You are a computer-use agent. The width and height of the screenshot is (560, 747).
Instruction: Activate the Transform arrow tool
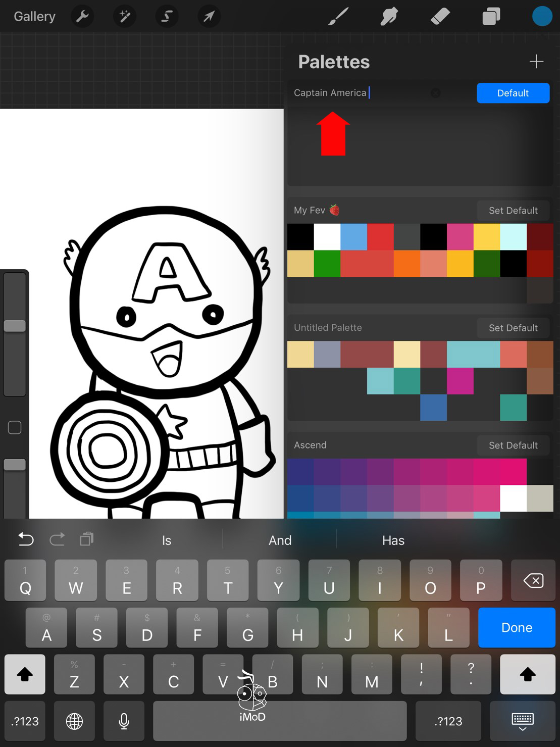coord(209,17)
